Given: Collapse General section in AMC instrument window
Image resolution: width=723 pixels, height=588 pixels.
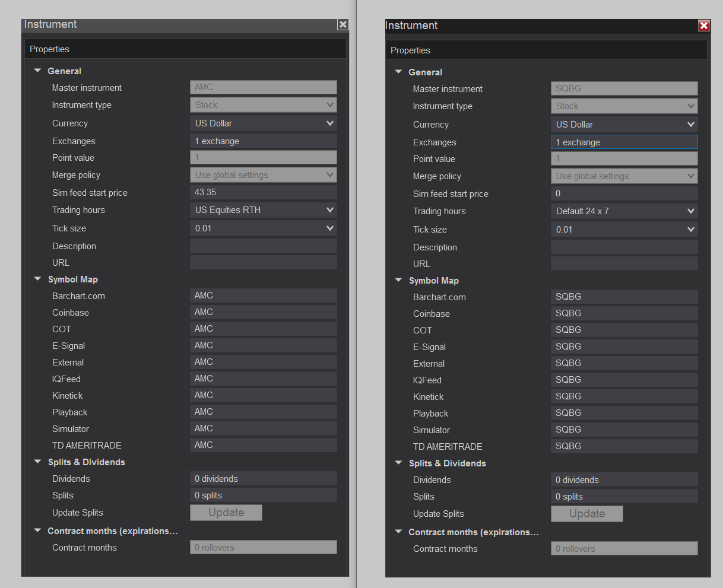Looking at the screenshot, I should click(37, 71).
